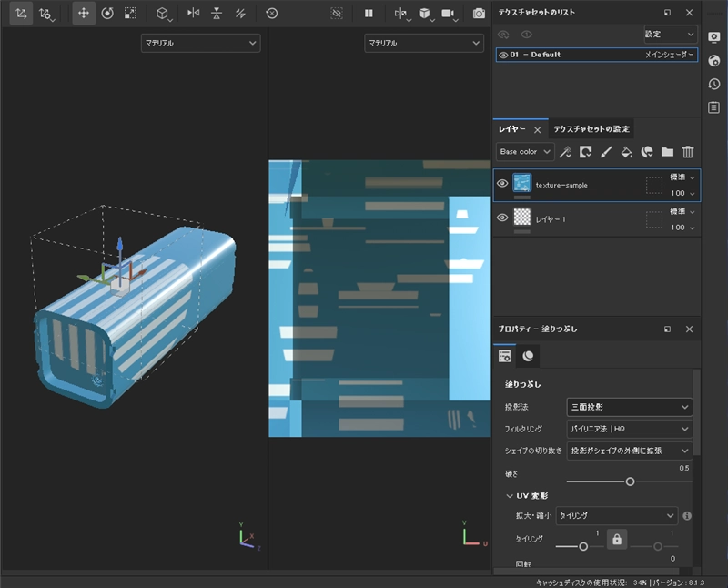Hide the texture-sample layer
Viewport: 728px width, 588px height.
coord(502,184)
